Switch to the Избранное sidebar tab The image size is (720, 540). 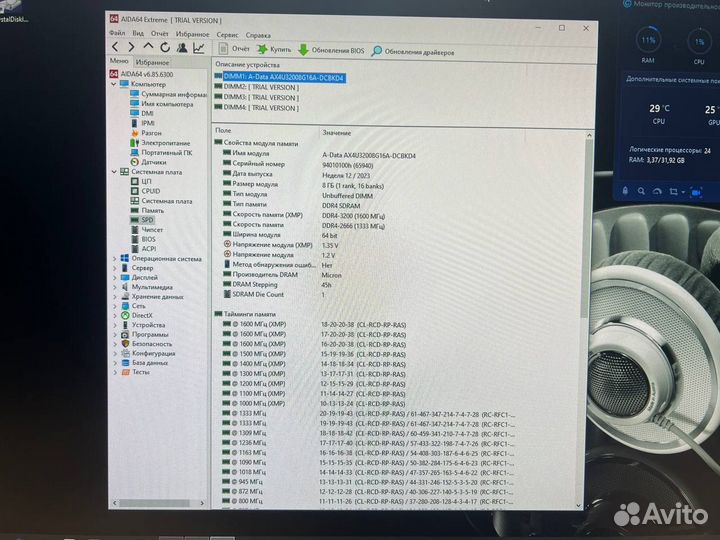[x=152, y=62]
